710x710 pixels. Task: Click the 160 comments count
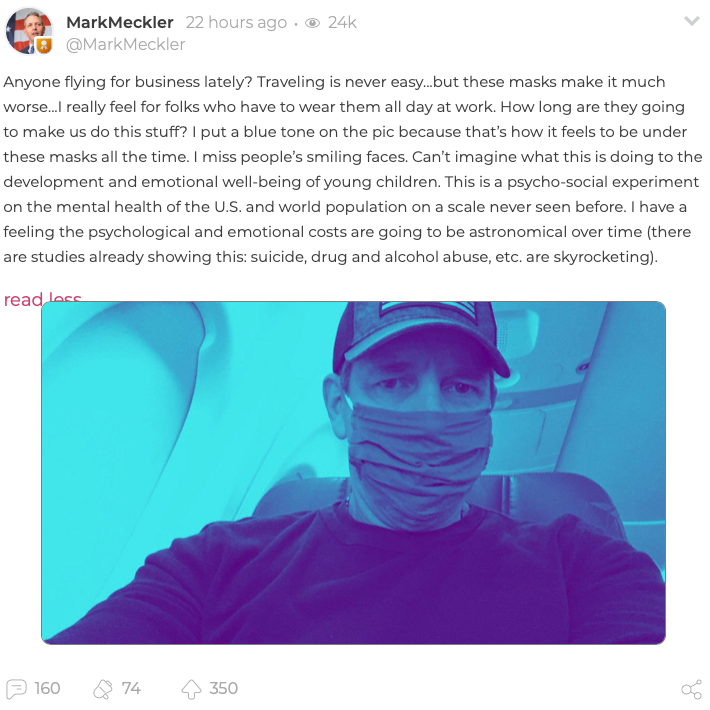(47, 689)
